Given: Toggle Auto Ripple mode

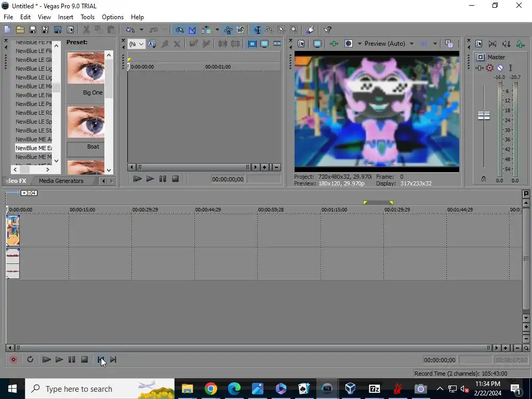Looking at the screenshot, I should (x=206, y=30).
